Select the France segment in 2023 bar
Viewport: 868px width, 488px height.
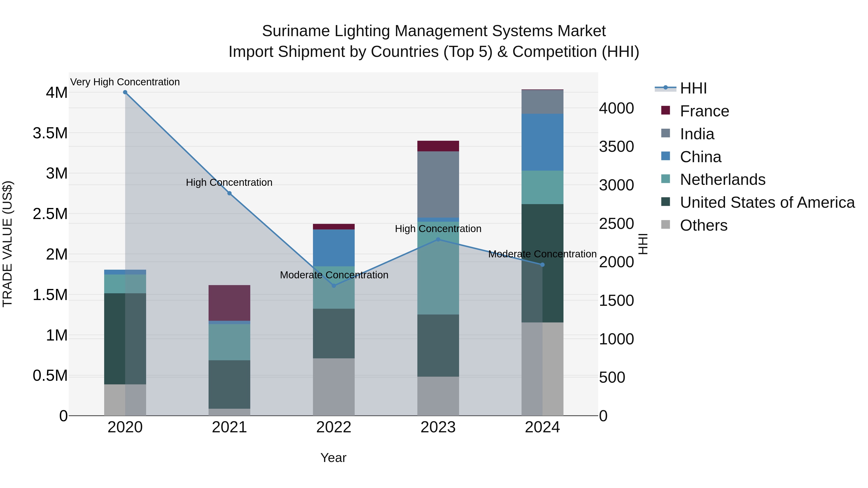(438, 146)
